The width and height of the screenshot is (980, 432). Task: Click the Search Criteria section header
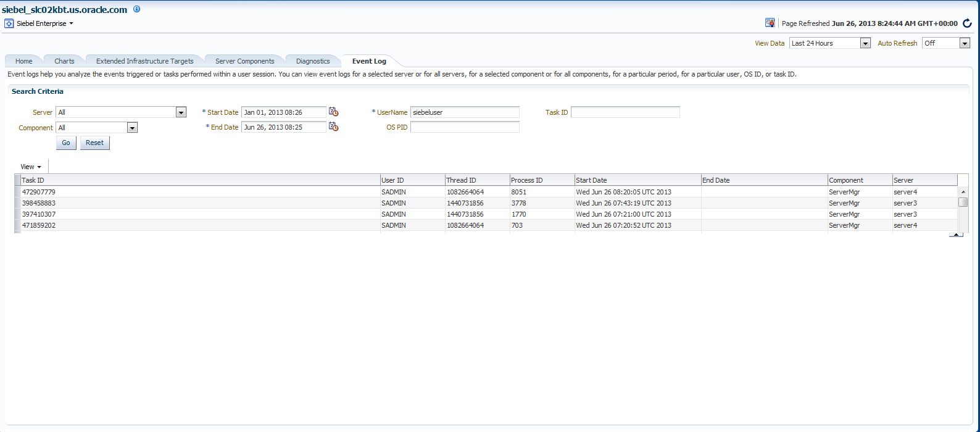point(38,91)
